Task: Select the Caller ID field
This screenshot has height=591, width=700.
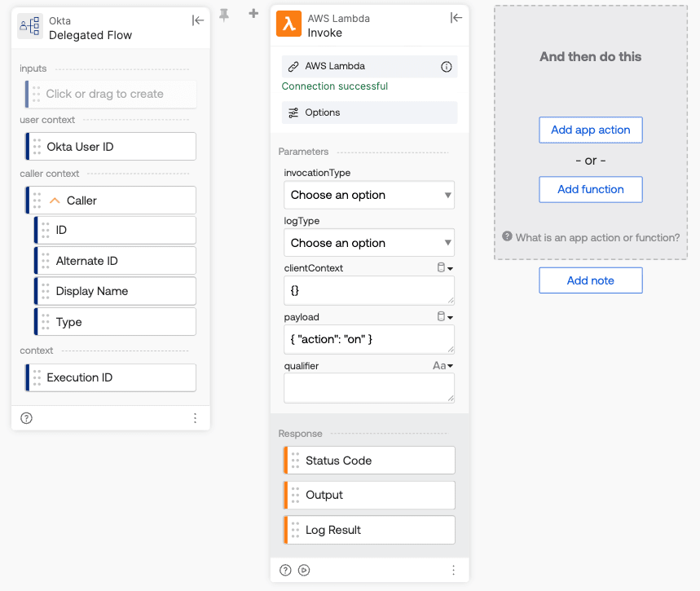Action: point(115,230)
